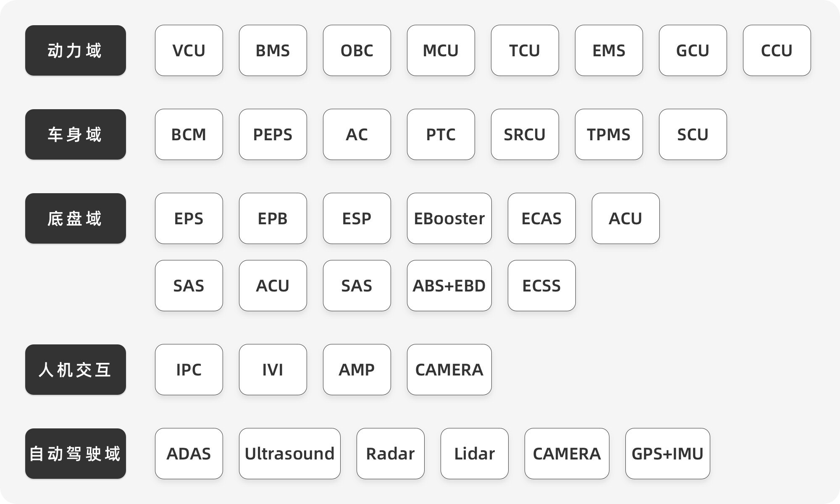The width and height of the screenshot is (840, 504).
Task: Choose the 自动驾驶域 category label
Action: 76,454
